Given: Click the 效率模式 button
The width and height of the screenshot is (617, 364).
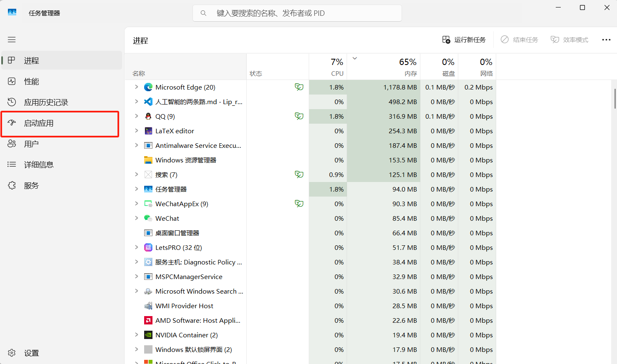Looking at the screenshot, I should (x=570, y=40).
